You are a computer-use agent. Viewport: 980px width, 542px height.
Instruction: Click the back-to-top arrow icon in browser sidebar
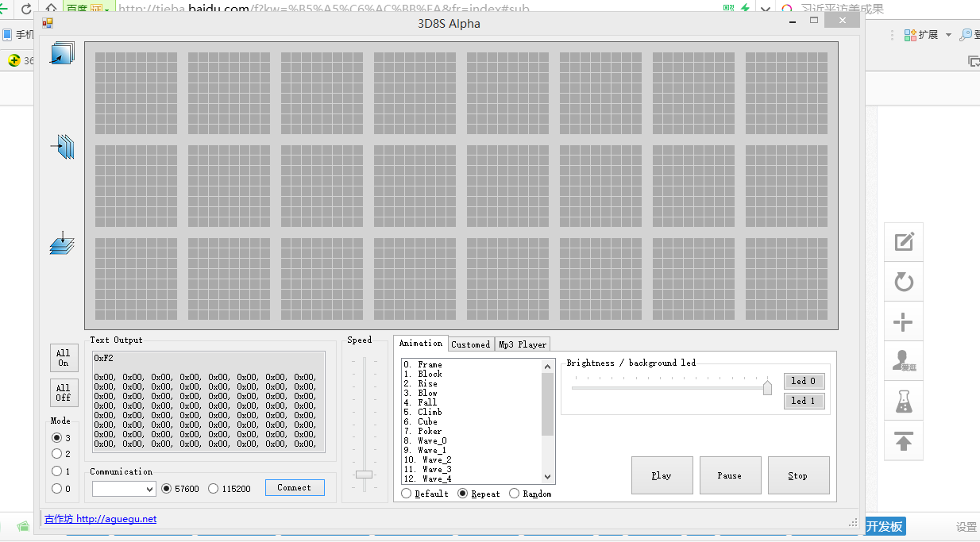tap(904, 440)
